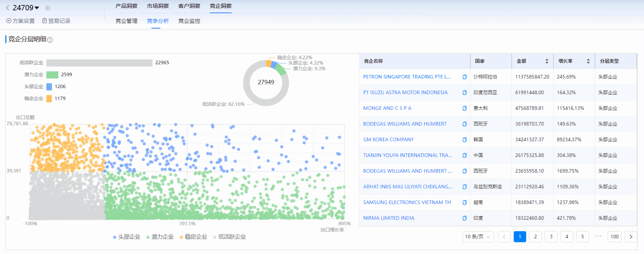Sort the table by 金额 column
Image resolution: width=644 pixels, height=254 pixels.
pos(547,61)
